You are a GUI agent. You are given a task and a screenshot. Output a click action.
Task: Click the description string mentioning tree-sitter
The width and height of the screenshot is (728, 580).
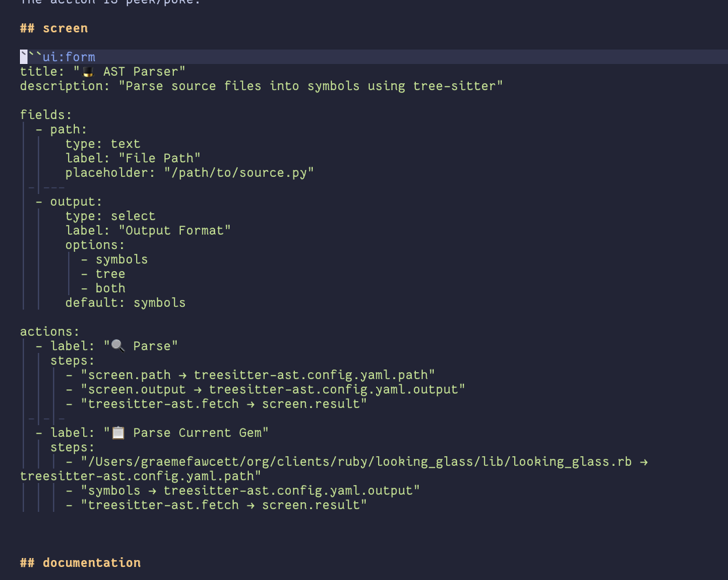tap(311, 86)
